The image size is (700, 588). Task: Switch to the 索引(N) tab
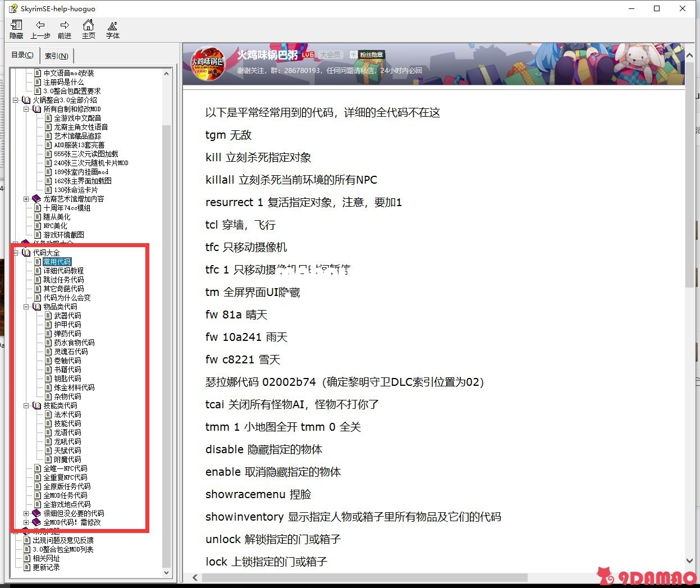click(x=56, y=56)
